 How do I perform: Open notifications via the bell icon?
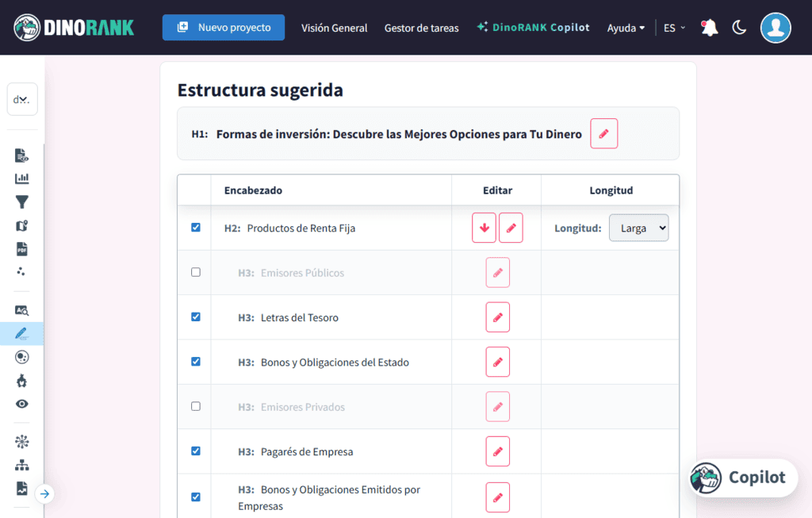(x=708, y=26)
